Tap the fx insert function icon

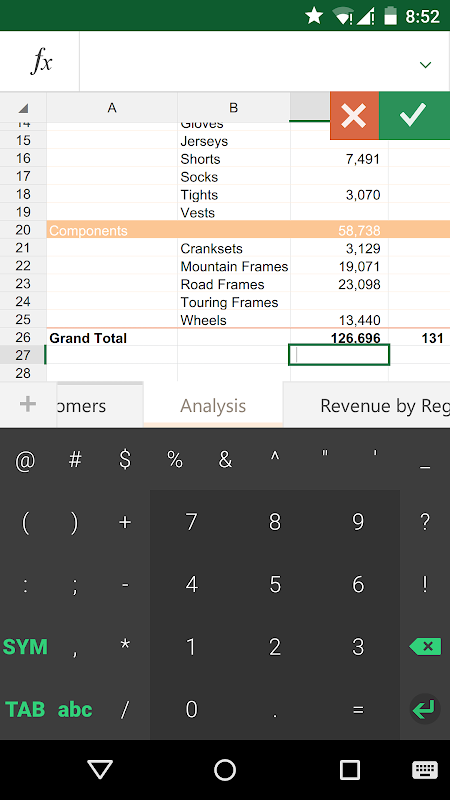click(x=40, y=62)
